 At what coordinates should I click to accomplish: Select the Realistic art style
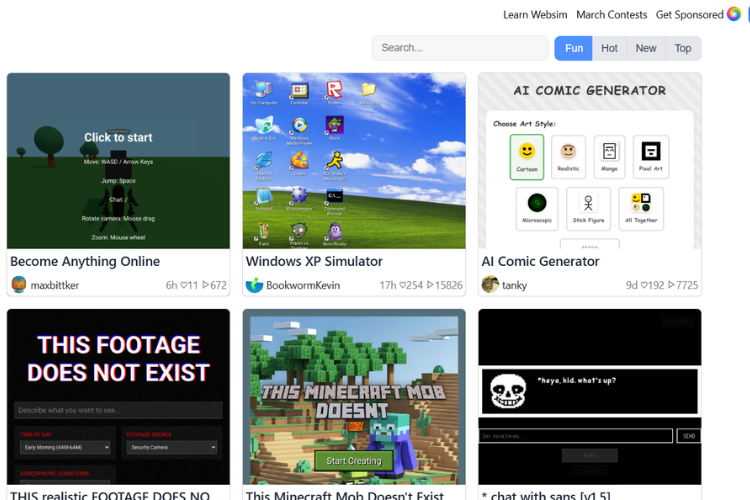568,157
